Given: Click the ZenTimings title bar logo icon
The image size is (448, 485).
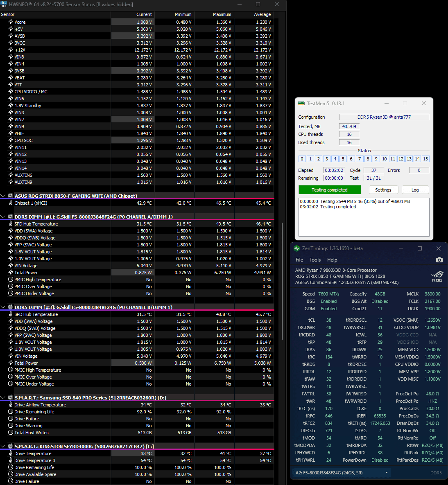Looking at the screenshot, I should (x=297, y=248).
